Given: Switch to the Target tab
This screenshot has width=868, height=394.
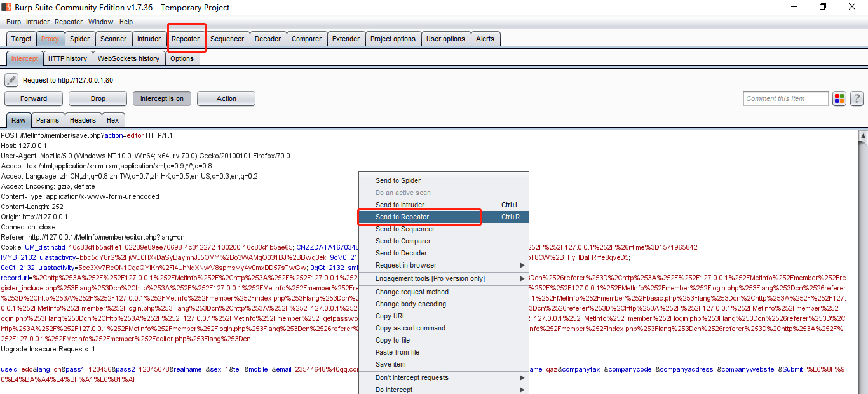Looking at the screenshot, I should pyautogui.click(x=21, y=39).
